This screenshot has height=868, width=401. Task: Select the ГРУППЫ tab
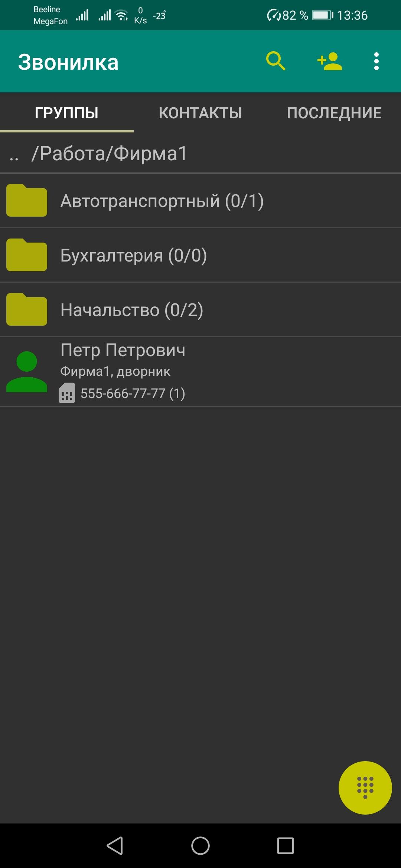click(67, 113)
